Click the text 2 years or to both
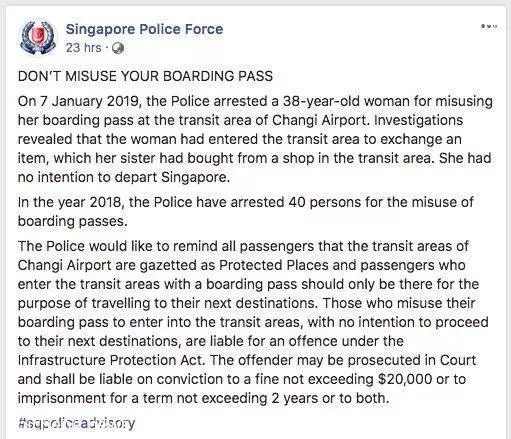The height and width of the screenshot is (439, 511). (x=330, y=398)
